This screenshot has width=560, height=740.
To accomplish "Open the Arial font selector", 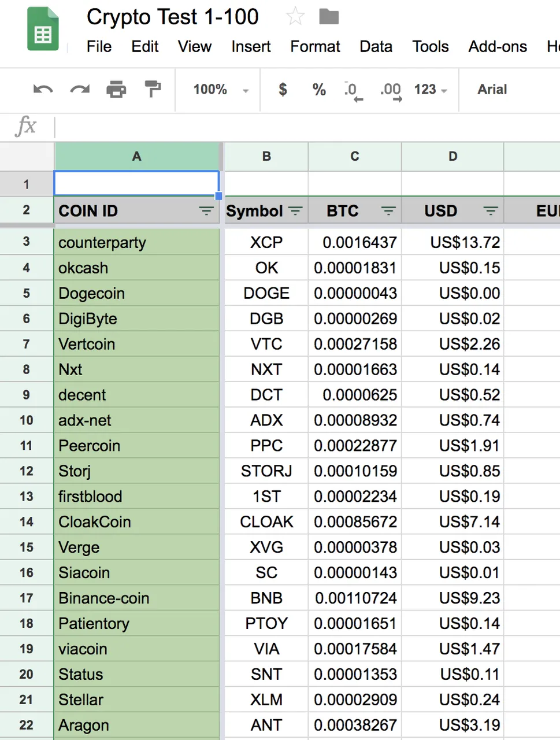I will pyautogui.click(x=492, y=89).
